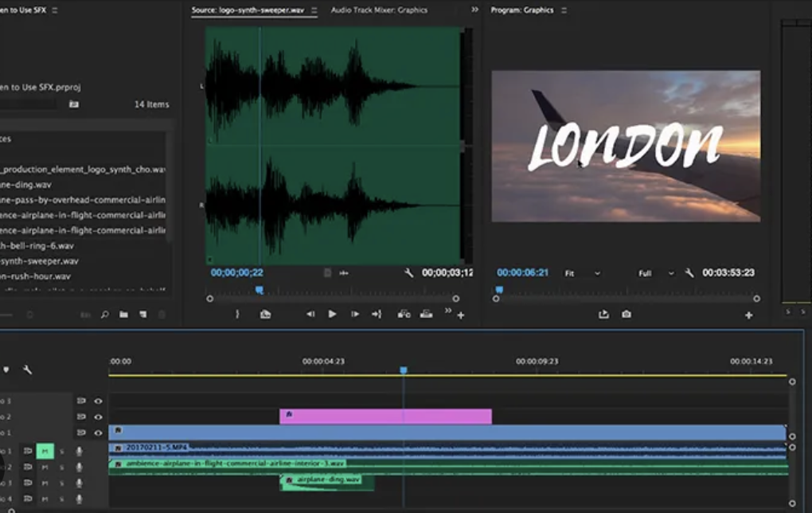This screenshot has width=812, height=513.
Task: Toggle sync lock for Video 1 track
Action: point(81,433)
